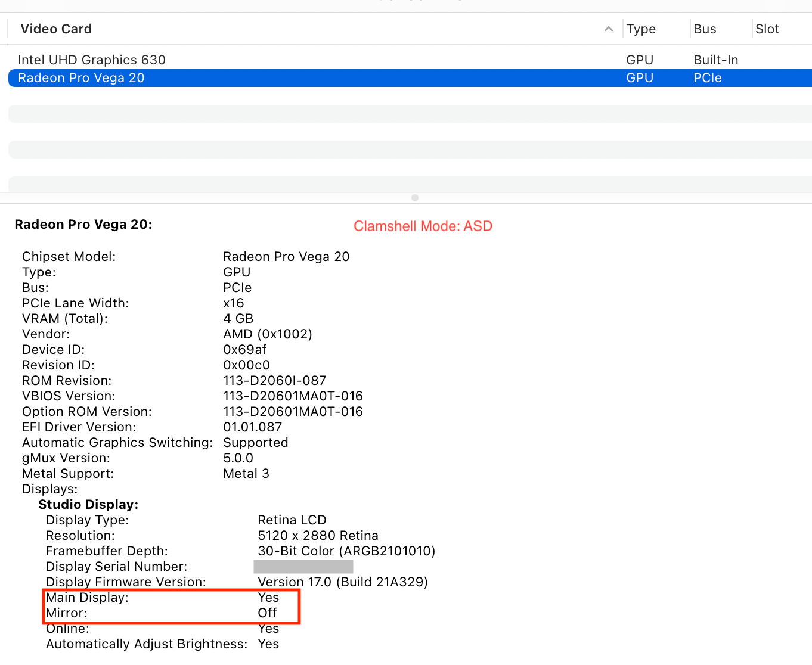Click the "Chipset Model:" label

(x=69, y=257)
